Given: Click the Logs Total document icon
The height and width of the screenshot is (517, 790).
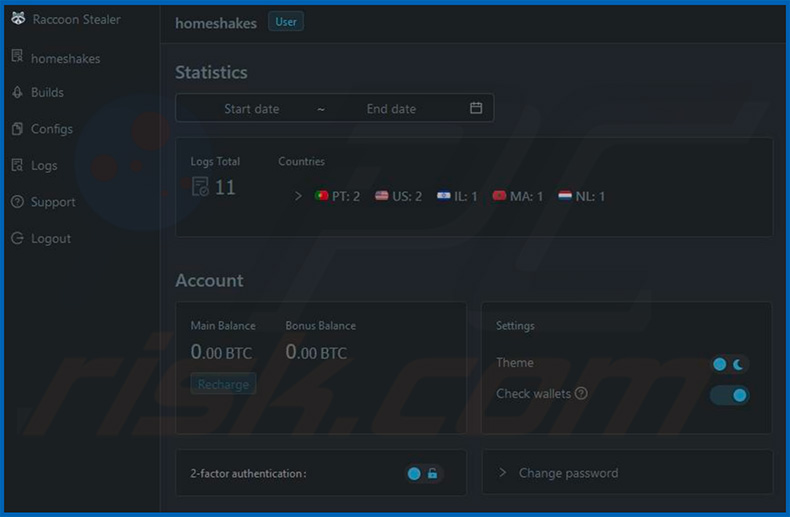Looking at the screenshot, I should (x=200, y=186).
